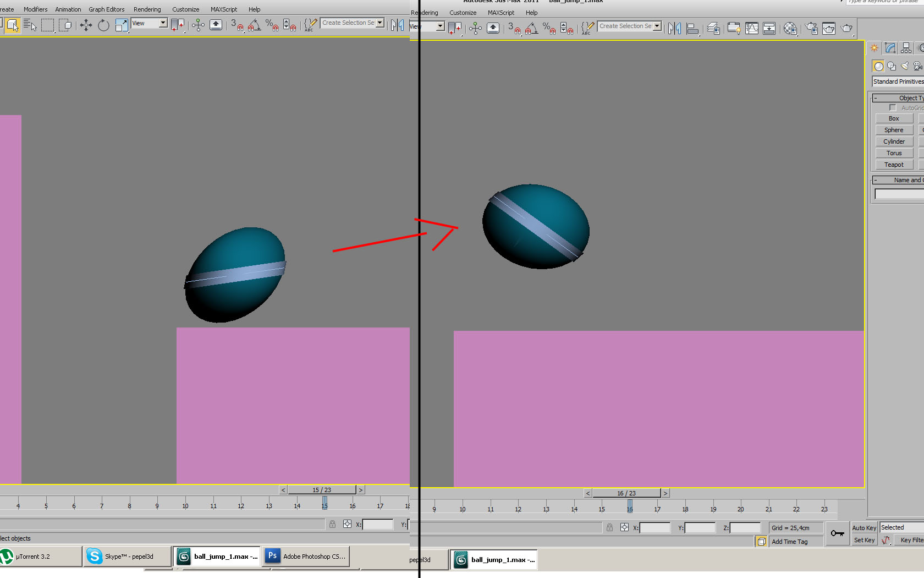The height and width of the screenshot is (578, 924).
Task: Open the Material Editor icon
Action: [790, 29]
